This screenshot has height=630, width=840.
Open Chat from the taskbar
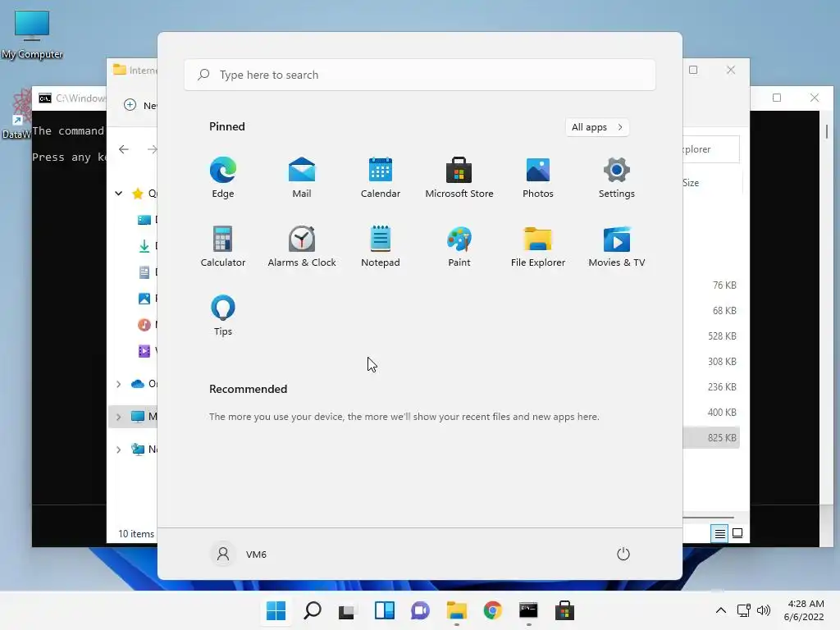[x=421, y=610]
